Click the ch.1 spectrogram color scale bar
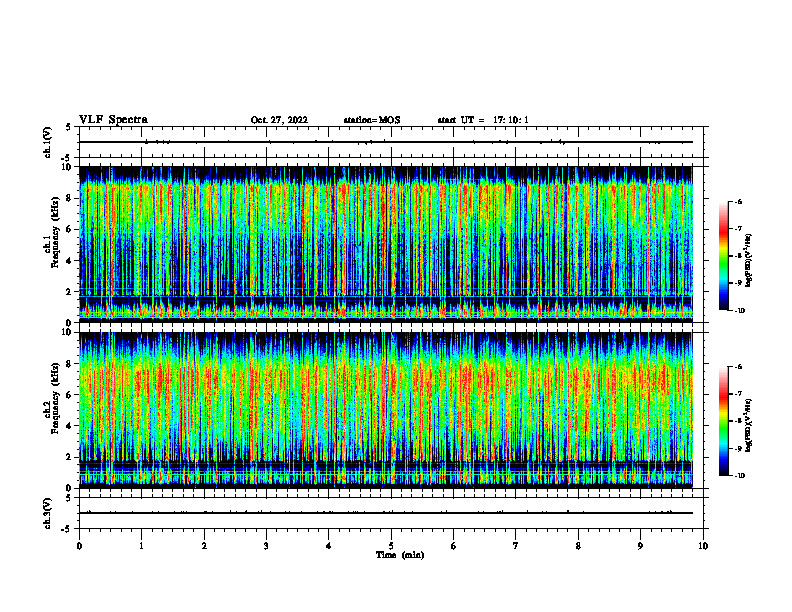This screenshot has width=792, height=612. coord(723,256)
